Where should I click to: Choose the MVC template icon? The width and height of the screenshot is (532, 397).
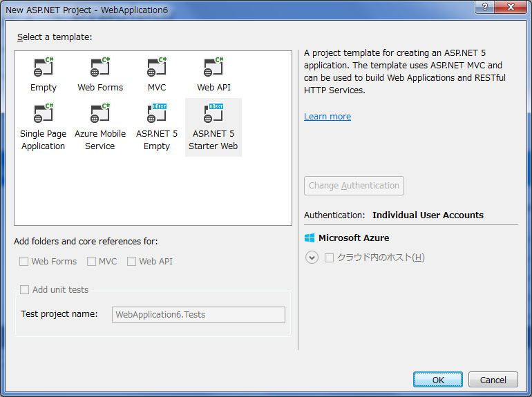point(157,67)
